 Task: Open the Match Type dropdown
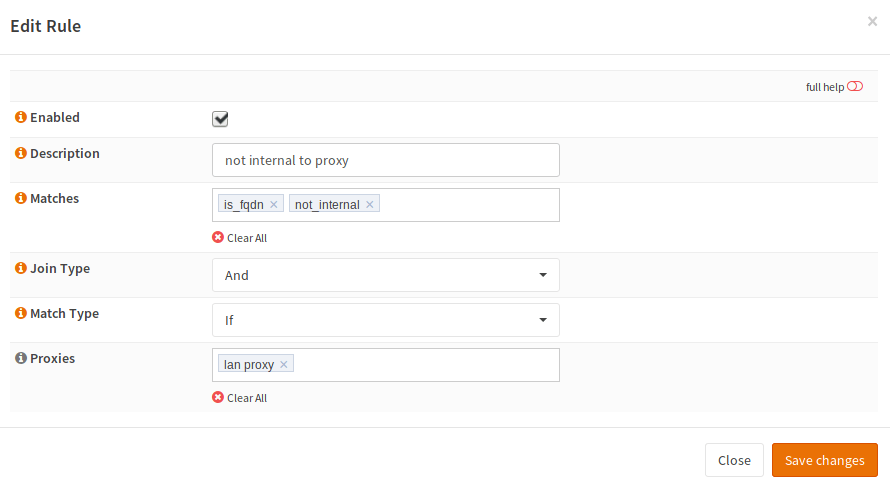click(x=385, y=320)
